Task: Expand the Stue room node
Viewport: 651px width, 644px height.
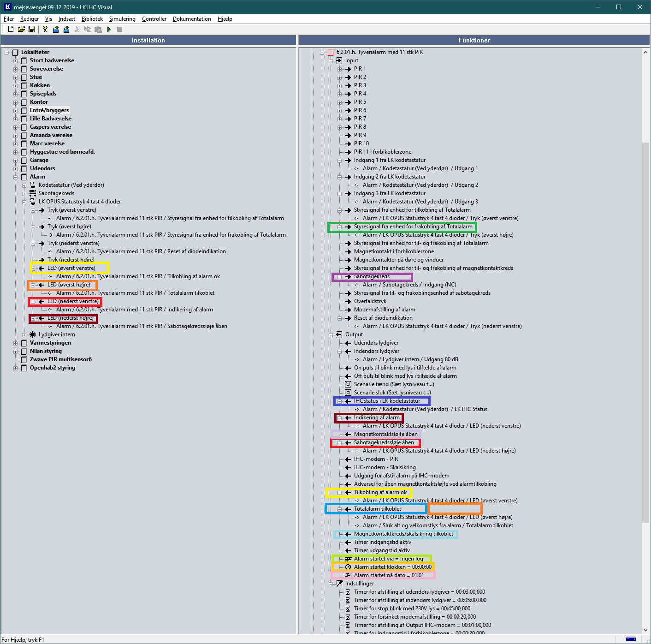Action: coord(16,78)
